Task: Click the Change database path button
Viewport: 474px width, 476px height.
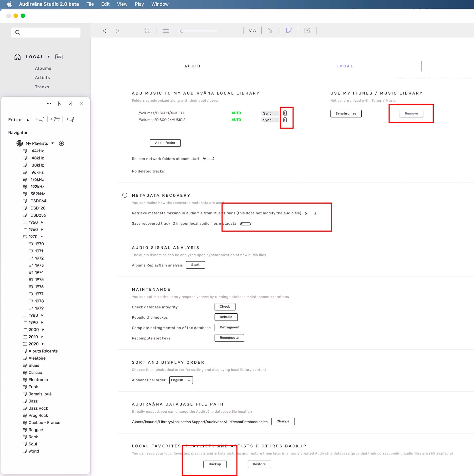Action: pyautogui.click(x=283, y=421)
